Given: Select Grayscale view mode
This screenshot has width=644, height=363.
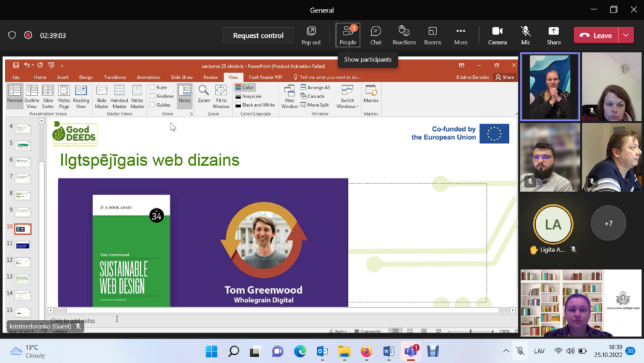Looking at the screenshot, I should [x=248, y=96].
